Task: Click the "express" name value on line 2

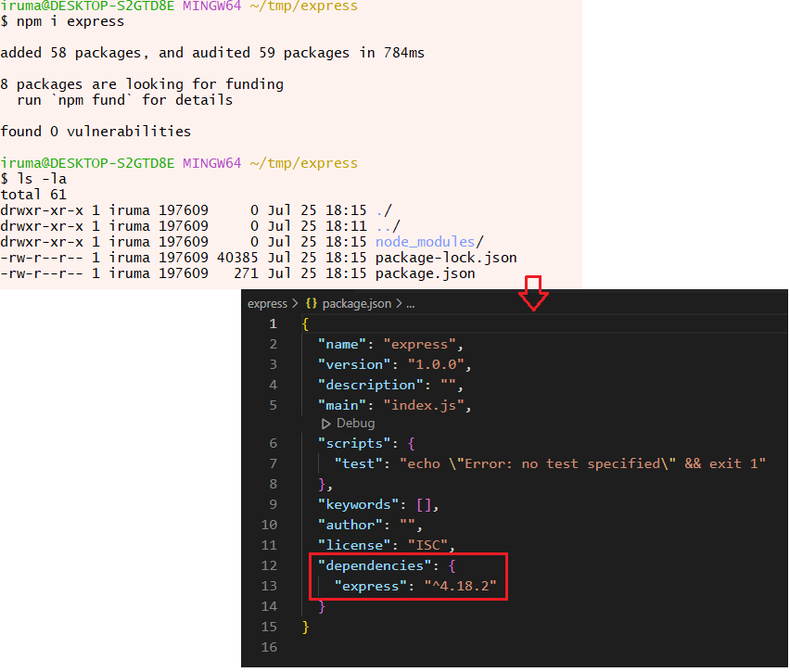Action: coord(420,345)
